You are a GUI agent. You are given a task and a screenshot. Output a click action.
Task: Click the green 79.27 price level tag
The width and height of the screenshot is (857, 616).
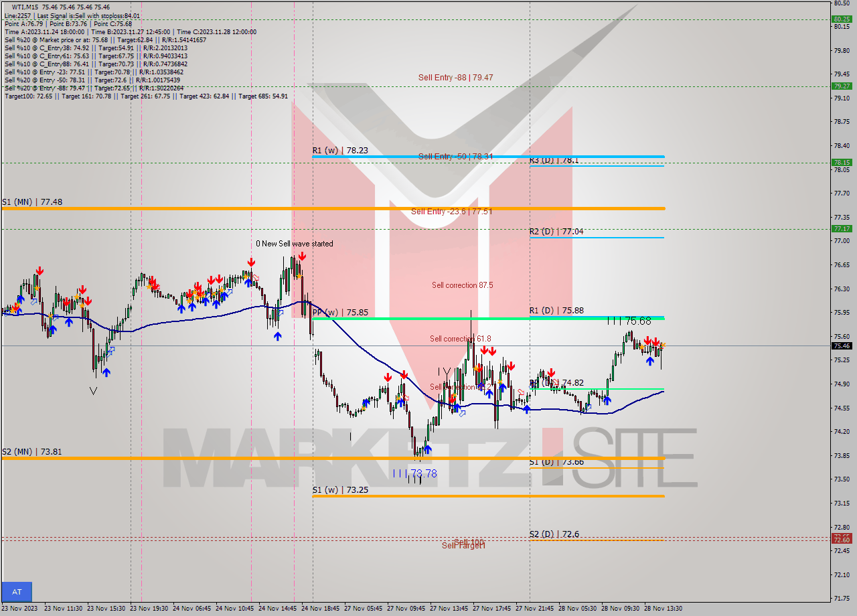point(842,86)
